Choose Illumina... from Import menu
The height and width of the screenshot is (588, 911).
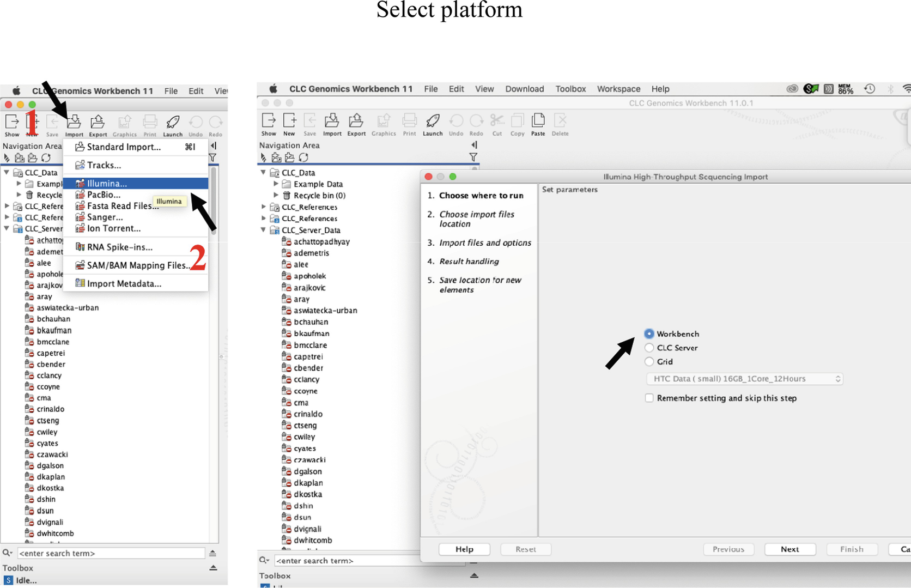coord(136,184)
